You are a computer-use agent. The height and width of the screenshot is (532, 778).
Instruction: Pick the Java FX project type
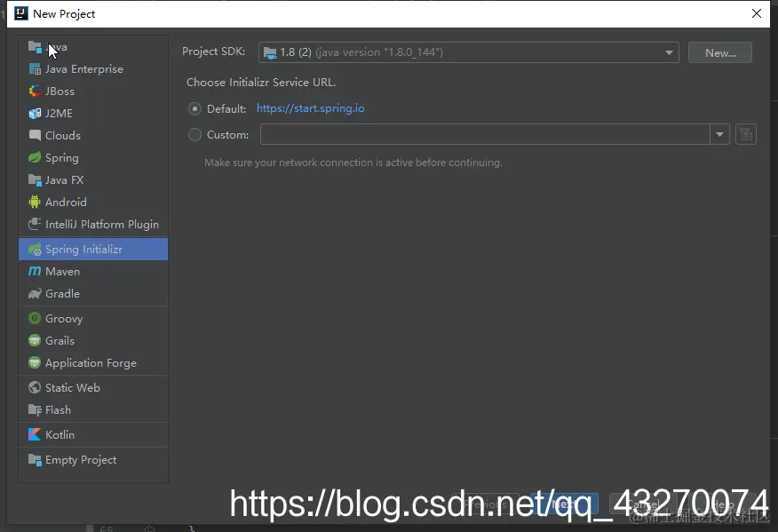[x=93, y=179]
